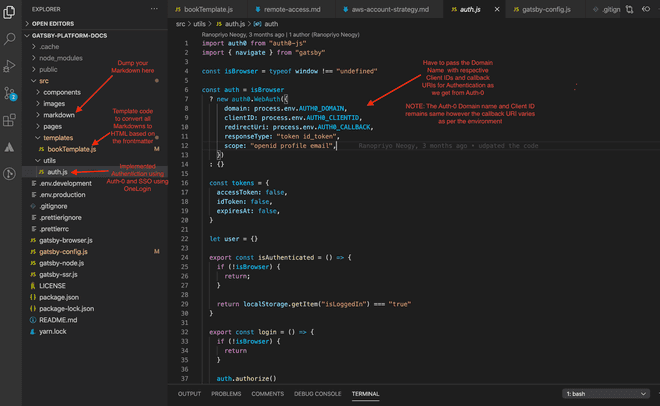Click the git blame author info line
This screenshot has width=660, height=406.
pyautogui.click(x=280, y=34)
